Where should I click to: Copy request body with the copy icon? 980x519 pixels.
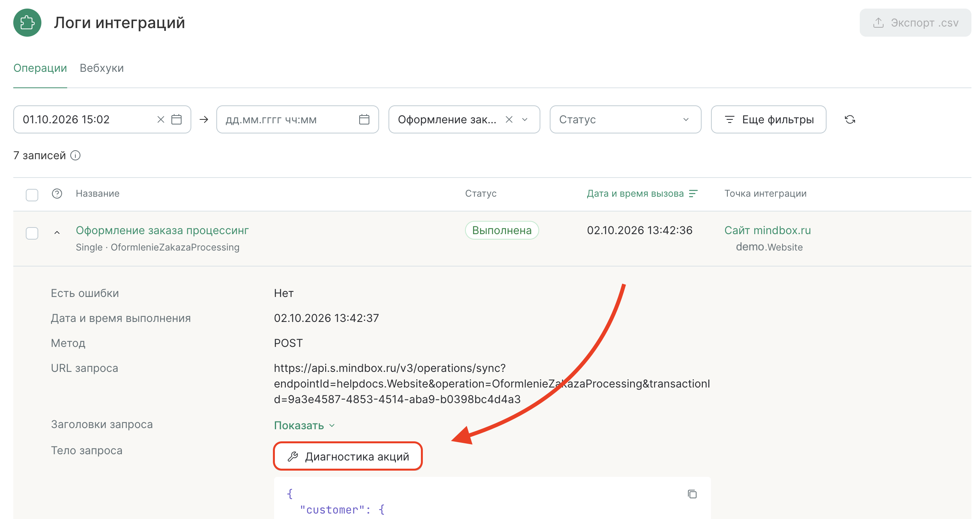(x=692, y=494)
